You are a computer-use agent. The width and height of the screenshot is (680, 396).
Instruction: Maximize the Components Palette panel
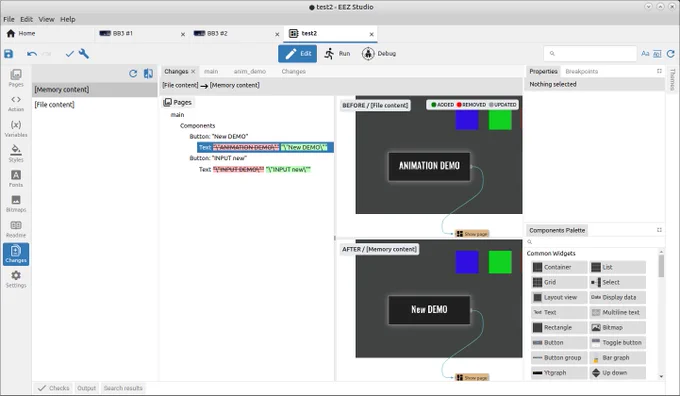pyautogui.click(x=659, y=230)
